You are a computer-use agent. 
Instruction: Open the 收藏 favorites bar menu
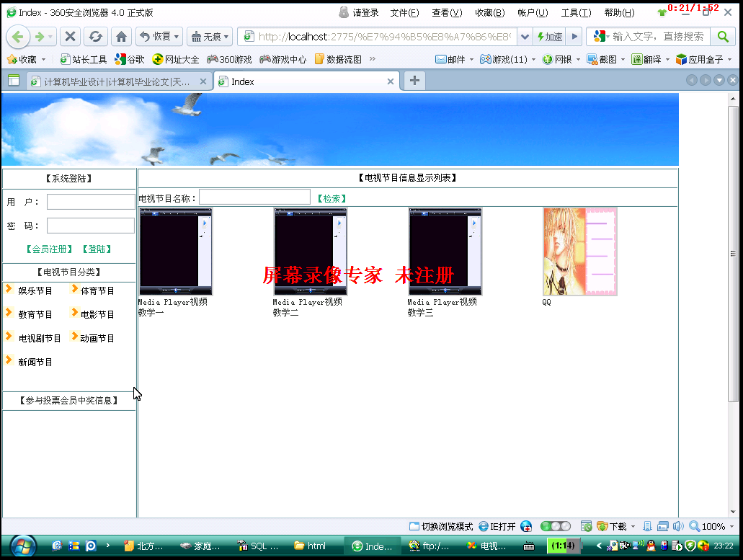[x=26, y=59]
